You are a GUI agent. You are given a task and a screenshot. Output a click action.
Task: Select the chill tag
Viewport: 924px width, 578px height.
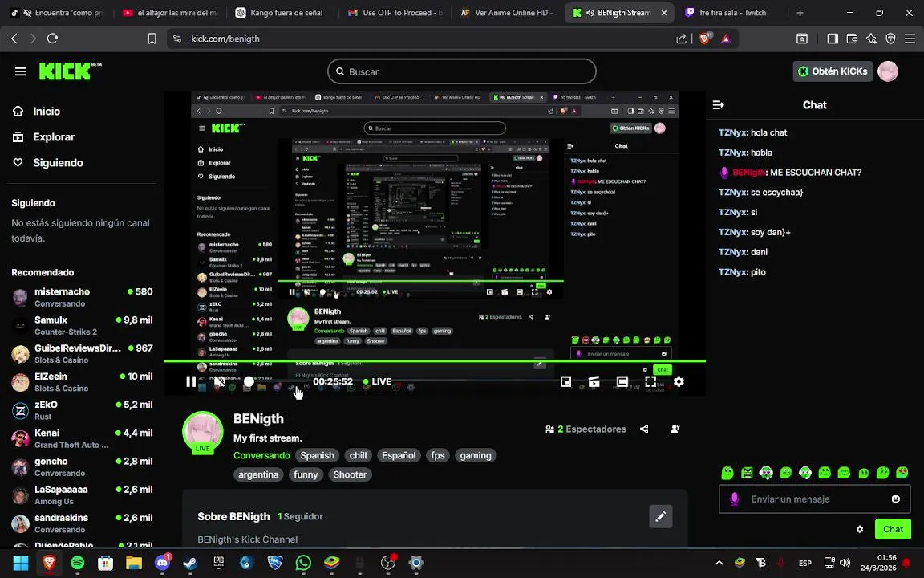(x=359, y=455)
